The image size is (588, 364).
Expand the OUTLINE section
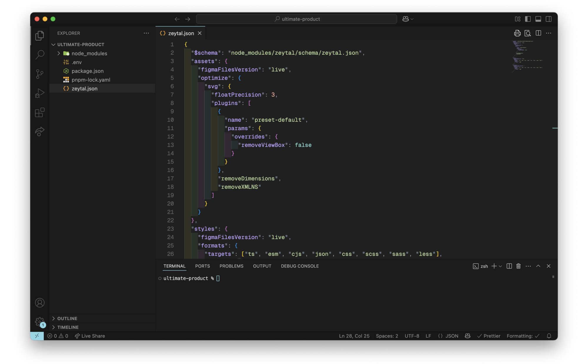(x=67, y=318)
